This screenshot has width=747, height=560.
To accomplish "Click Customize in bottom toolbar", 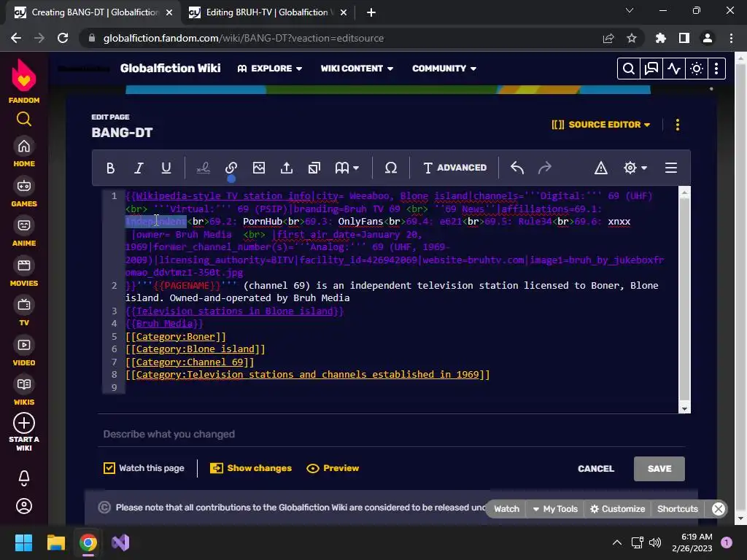I will (617, 509).
